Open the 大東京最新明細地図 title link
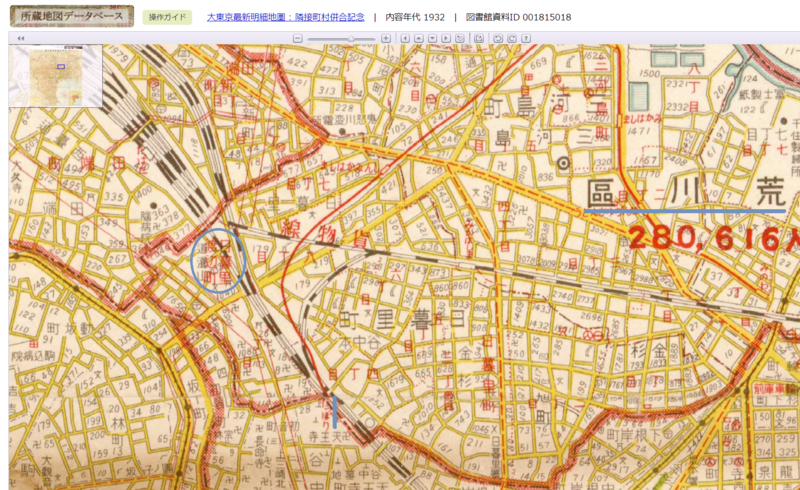This screenshot has height=490, width=800. pos(286,17)
